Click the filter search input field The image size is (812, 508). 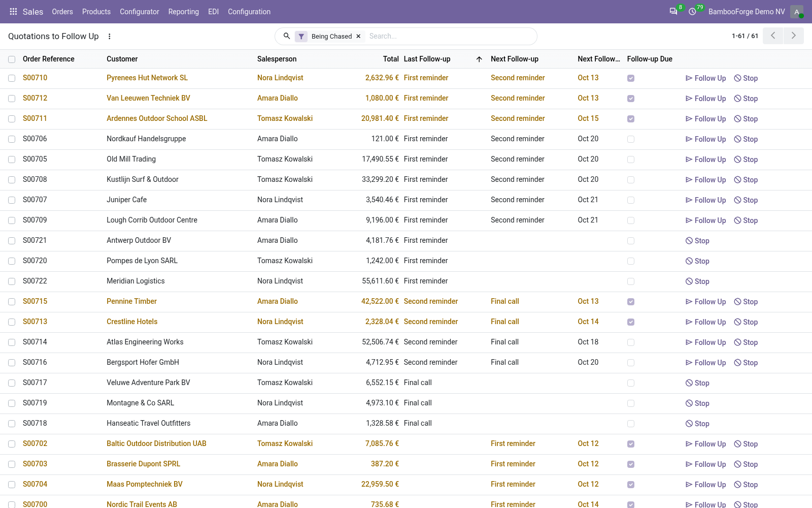[449, 36]
